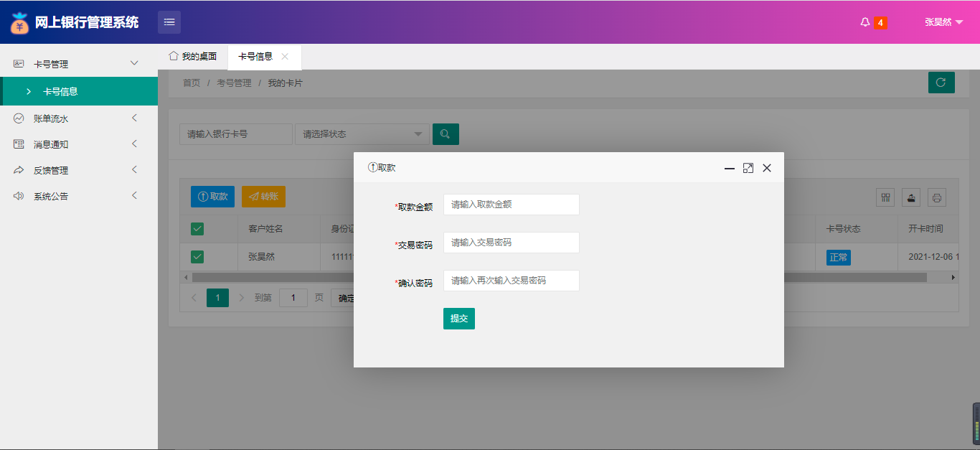Open the column filter grid icon
The height and width of the screenshot is (450, 980).
tap(886, 197)
